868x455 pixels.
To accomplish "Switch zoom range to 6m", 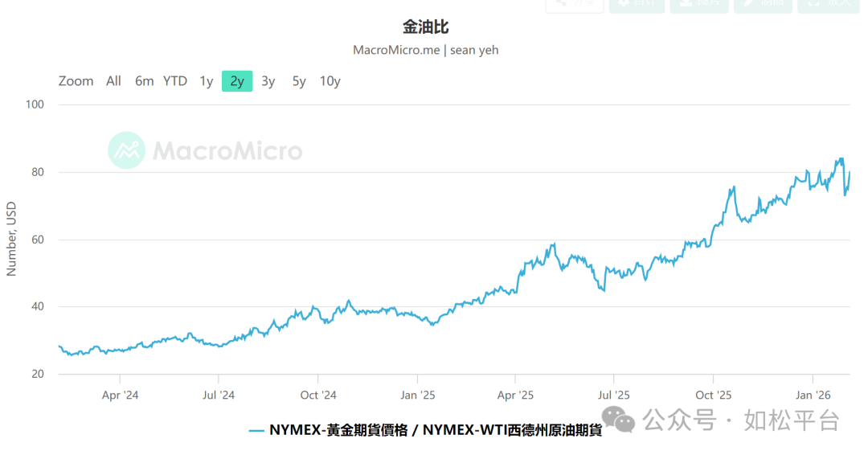I will coord(144,81).
